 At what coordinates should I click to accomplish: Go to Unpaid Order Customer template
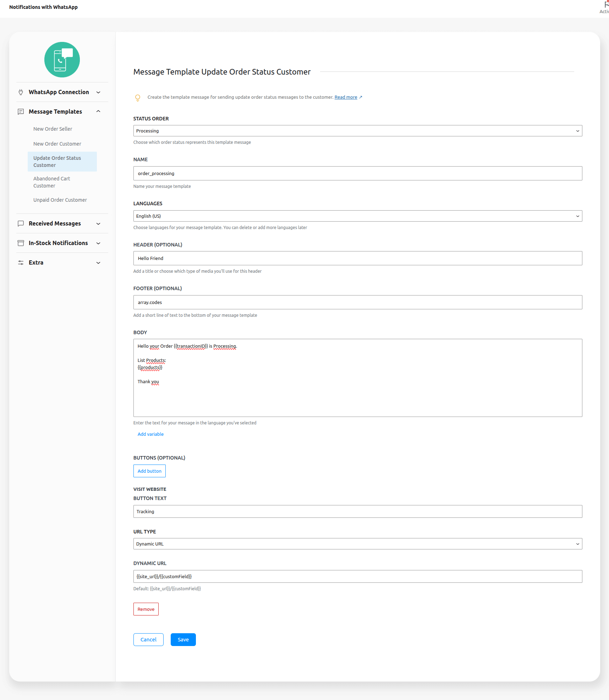60,200
